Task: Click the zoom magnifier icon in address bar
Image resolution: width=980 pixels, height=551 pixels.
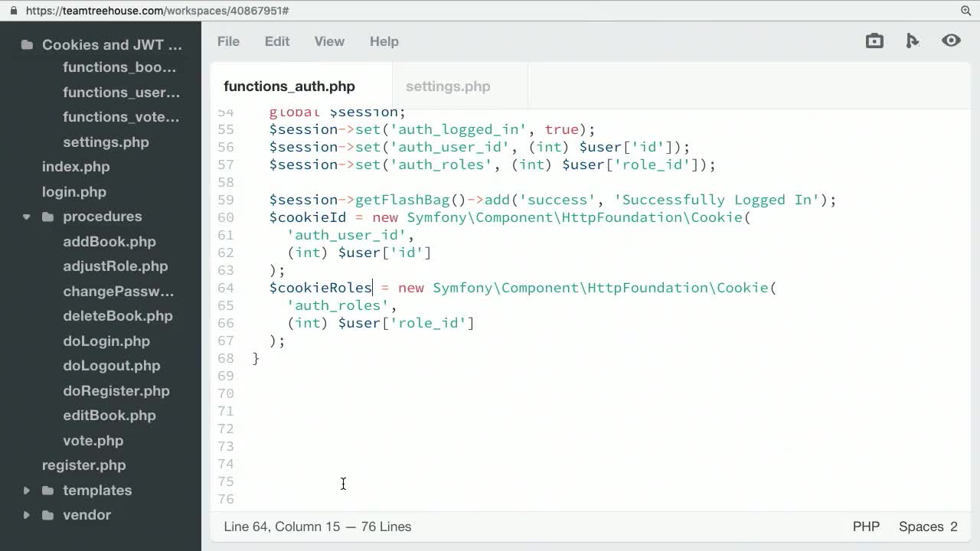Action: pos(966,11)
